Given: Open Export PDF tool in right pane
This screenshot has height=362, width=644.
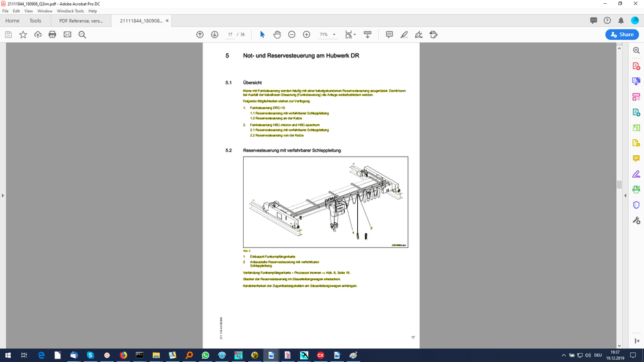Looking at the screenshot, I should [636, 81].
